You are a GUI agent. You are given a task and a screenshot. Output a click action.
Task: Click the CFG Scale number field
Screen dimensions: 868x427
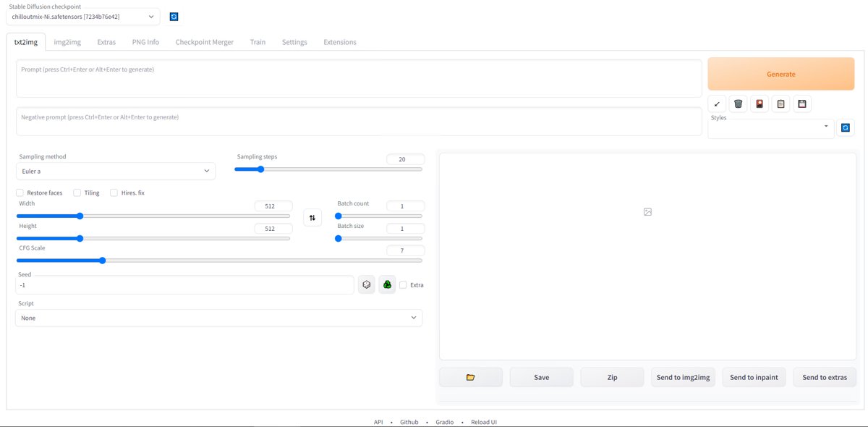(x=405, y=250)
